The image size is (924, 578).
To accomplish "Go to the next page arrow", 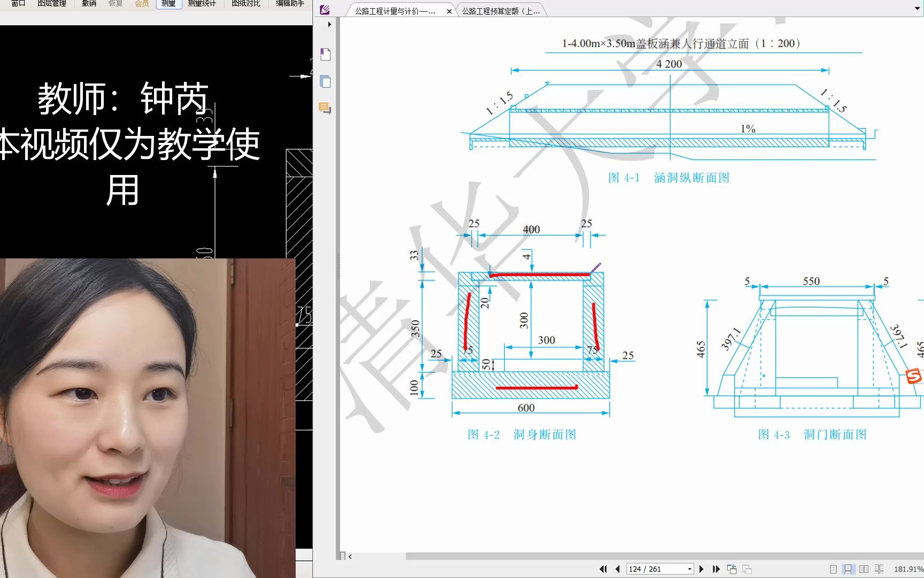I will (x=702, y=569).
